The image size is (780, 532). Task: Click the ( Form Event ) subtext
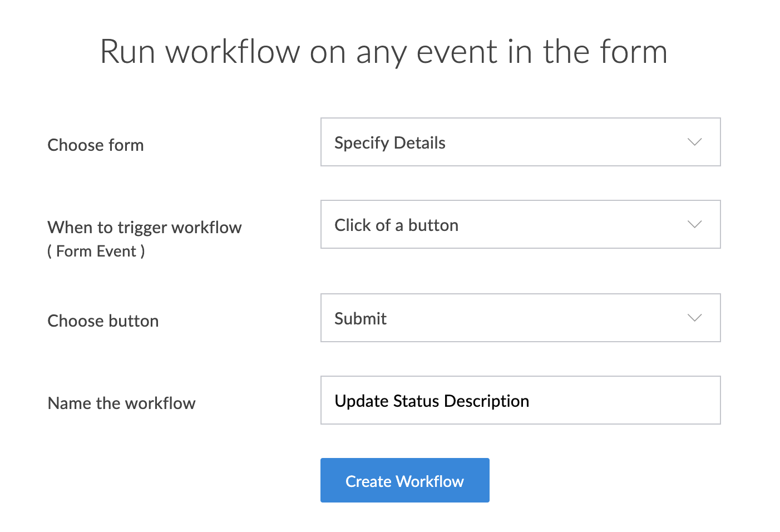(96, 252)
